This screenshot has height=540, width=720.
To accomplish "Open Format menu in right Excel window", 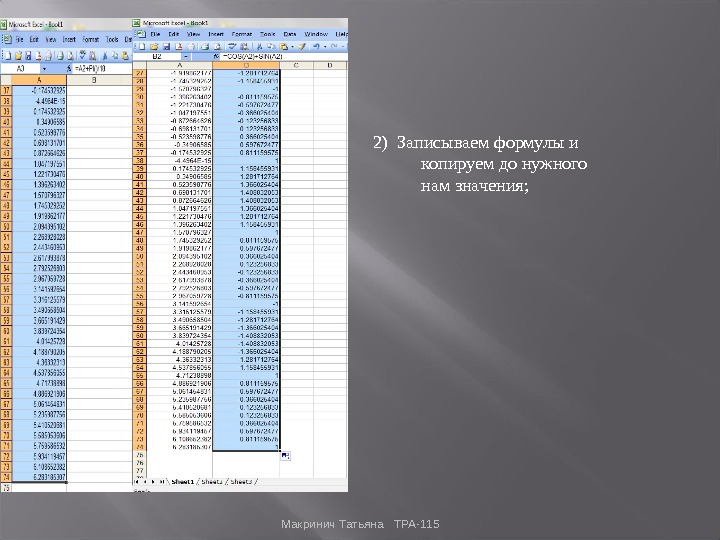I will [x=242, y=34].
